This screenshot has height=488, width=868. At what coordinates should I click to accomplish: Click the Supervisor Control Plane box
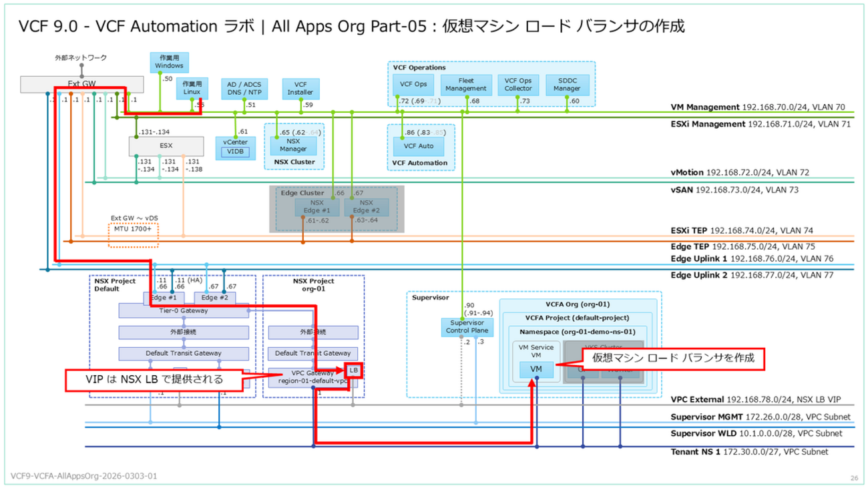pos(467,327)
